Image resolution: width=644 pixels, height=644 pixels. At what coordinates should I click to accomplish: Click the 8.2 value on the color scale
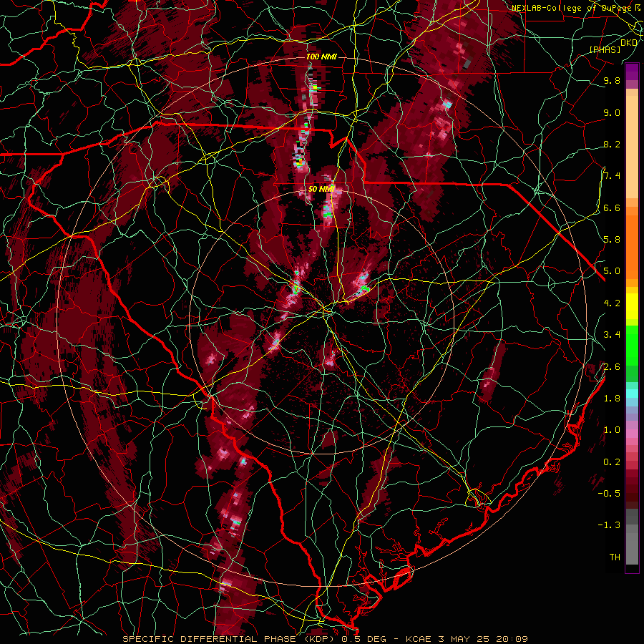pos(612,144)
